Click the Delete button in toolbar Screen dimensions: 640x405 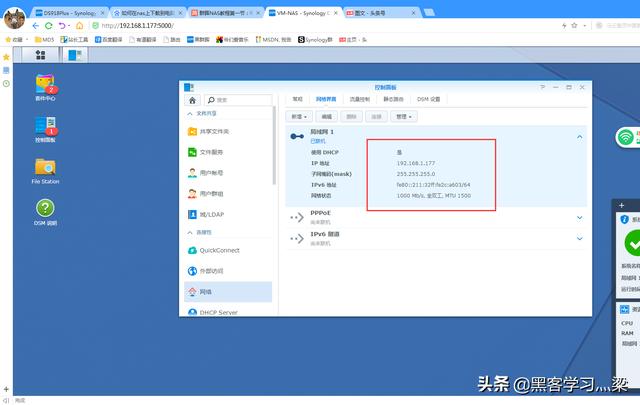pyautogui.click(x=351, y=117)
